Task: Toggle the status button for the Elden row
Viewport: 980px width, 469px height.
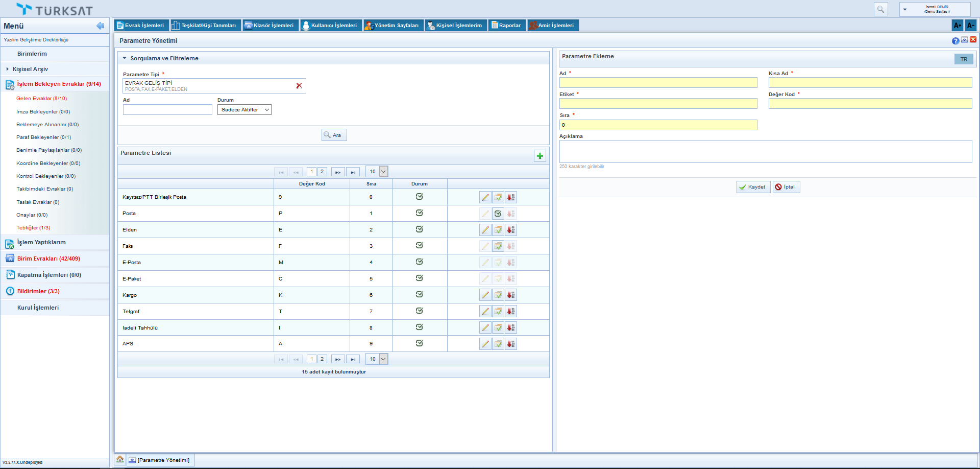Action: click(498, 230)
